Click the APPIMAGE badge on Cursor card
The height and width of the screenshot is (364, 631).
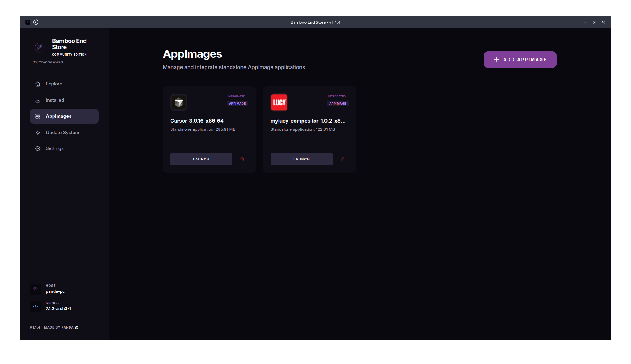pos(237,104)
